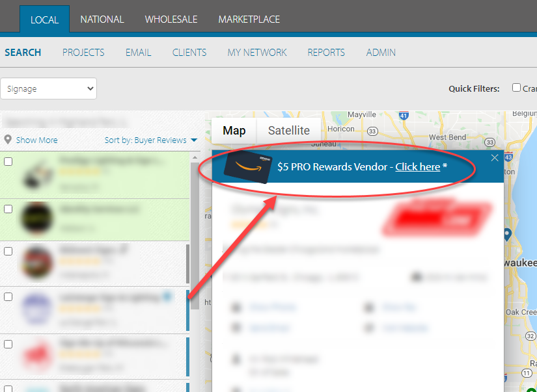
Task: Go to CLIENTS
Action: [x=189, y=53]
